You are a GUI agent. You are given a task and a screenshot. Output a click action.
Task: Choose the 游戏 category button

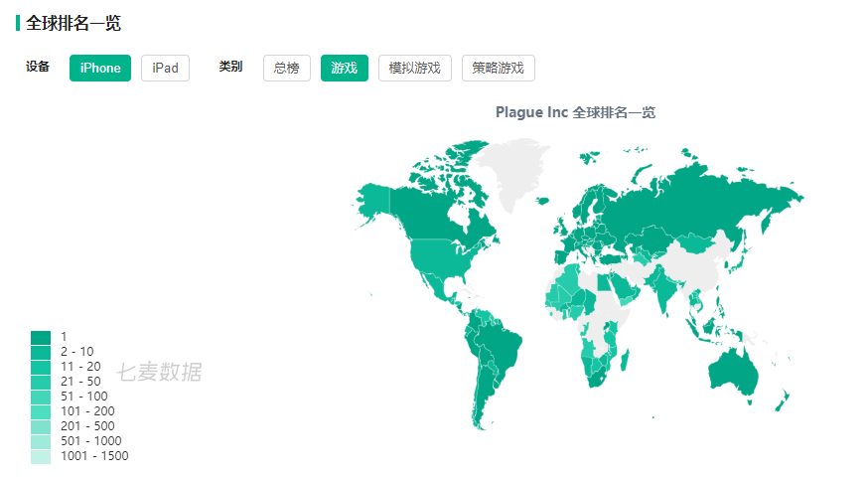click(x=345, y=68)
